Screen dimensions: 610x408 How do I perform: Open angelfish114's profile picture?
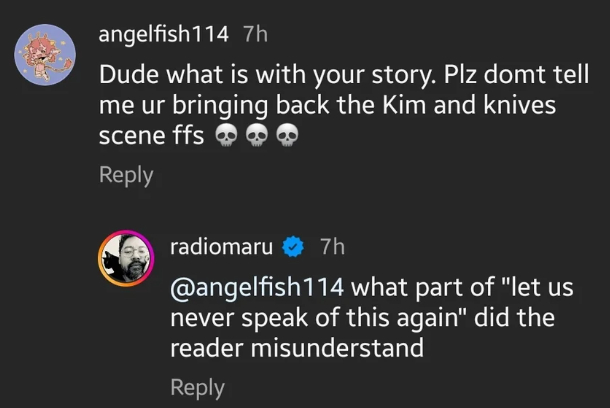pyautogui.click(x=46, y=54)
